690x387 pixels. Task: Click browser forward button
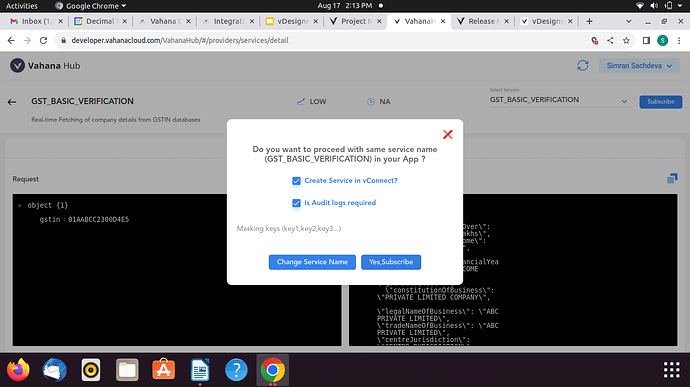tap(27, 41)
